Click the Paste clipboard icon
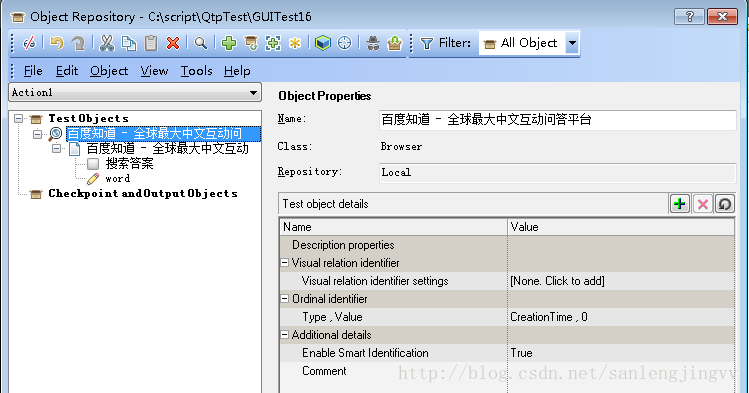 pos(151,43)
